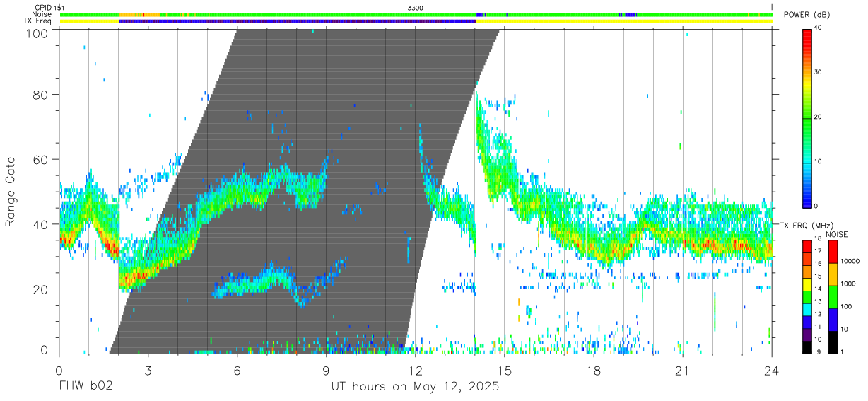The image size is (868, 401).
Task: Click the 'POWER (dB)' legend title
Action: coord(807,15)
